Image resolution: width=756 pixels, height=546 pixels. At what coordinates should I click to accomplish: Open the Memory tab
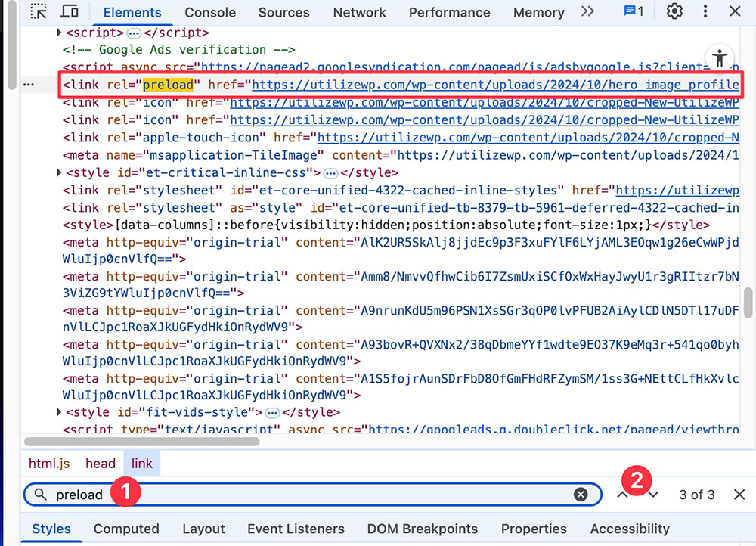(x=538, y=13)
